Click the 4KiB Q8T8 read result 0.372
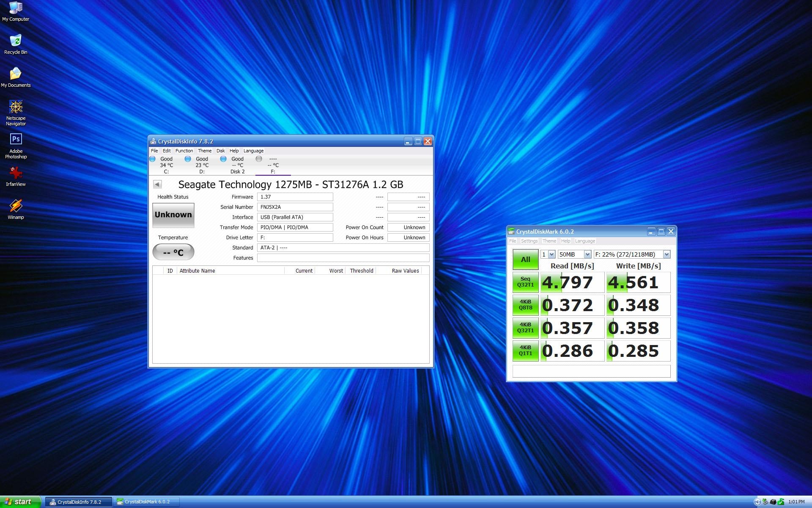This screenshot has height=508, width=812. 572,305
